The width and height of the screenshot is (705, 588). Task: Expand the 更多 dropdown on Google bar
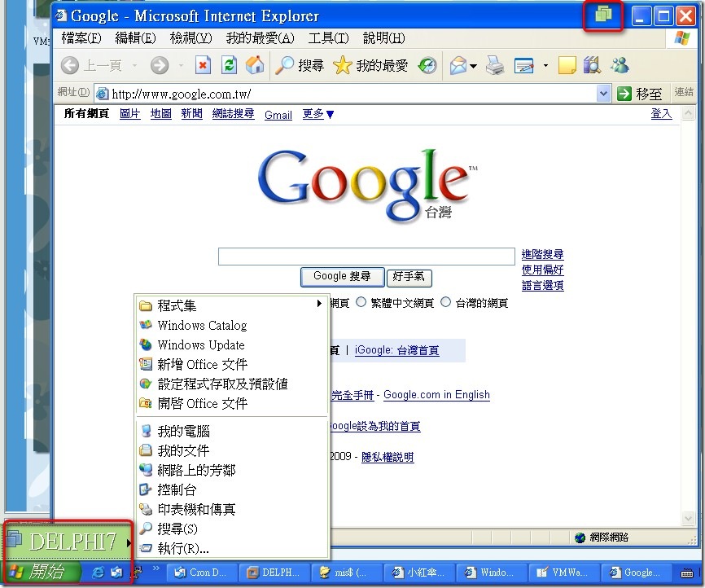(317, 114)
